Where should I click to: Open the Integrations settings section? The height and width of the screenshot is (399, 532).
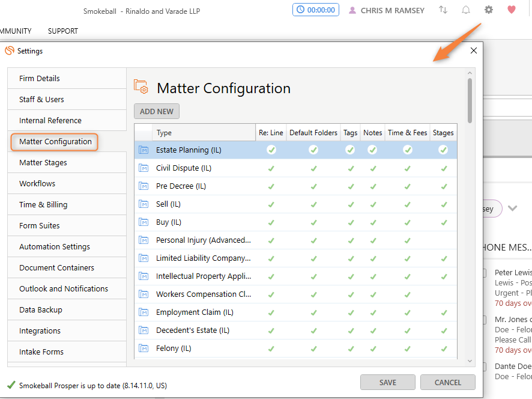tap(67, 331)
